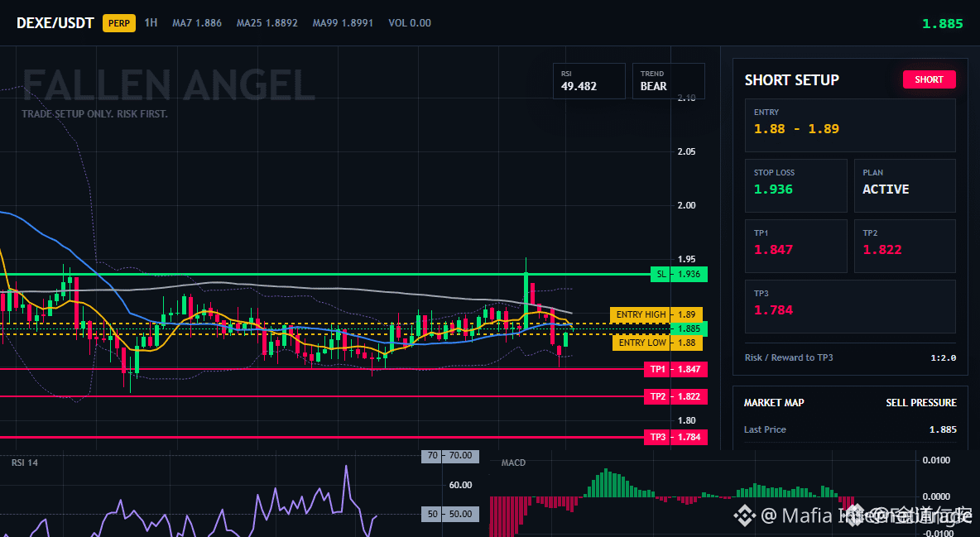Click the TP3 1.784 card in panel
The image size is (980, 537).
pos(850,306)
